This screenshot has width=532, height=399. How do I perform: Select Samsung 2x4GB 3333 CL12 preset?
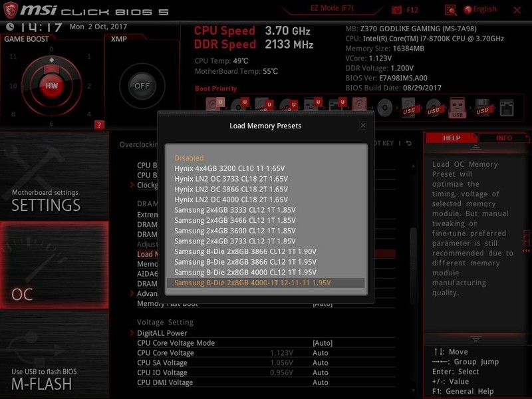(265, 210)
